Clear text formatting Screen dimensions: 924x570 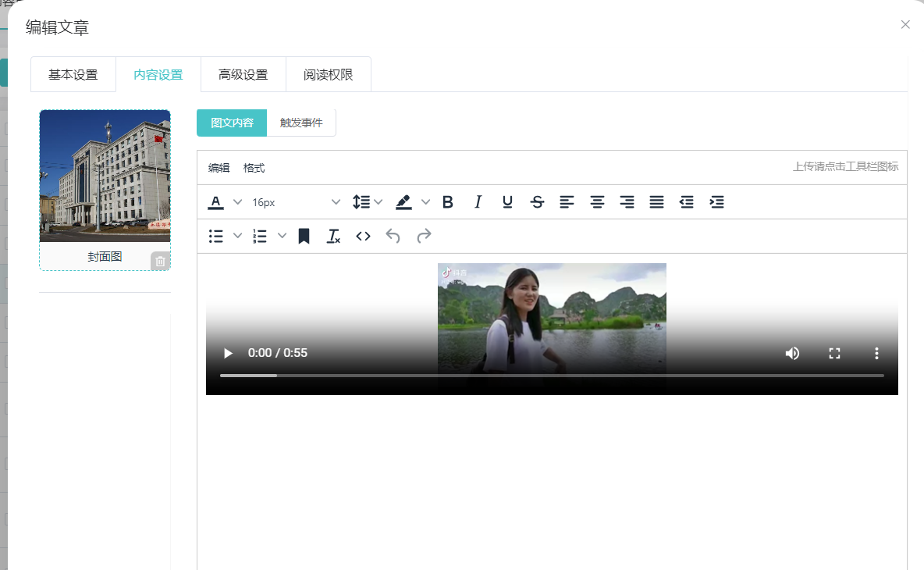click(x=333, y=236)
